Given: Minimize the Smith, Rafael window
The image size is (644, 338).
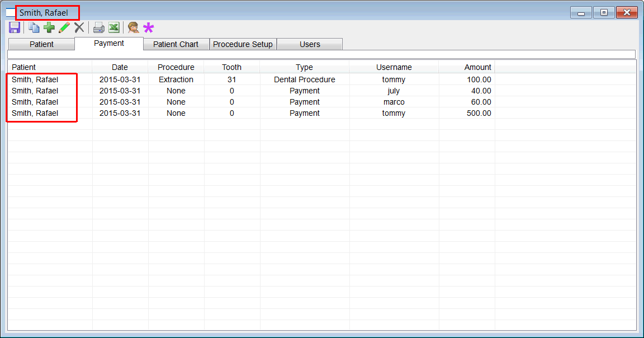Looking at the screenshot, I should click(581, 13).
